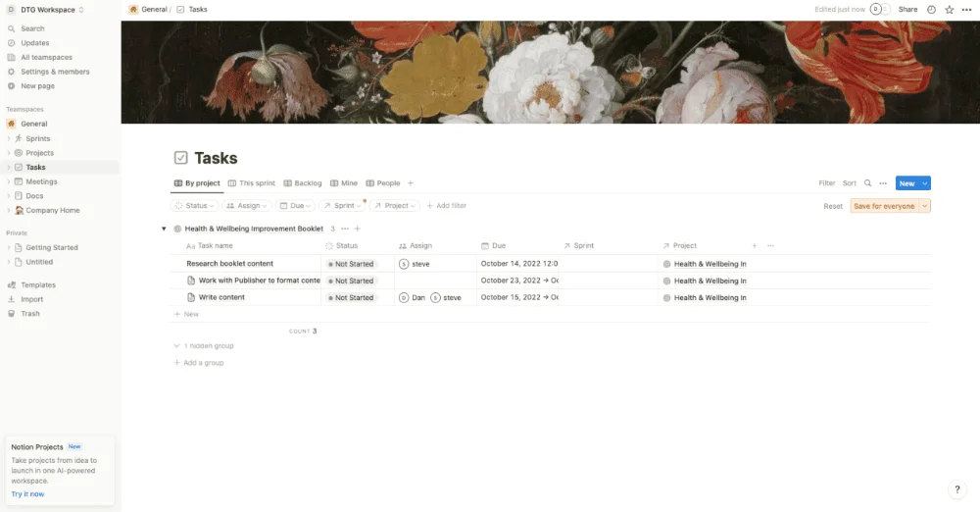Switch to the People view tab

[x=382, y=183]
